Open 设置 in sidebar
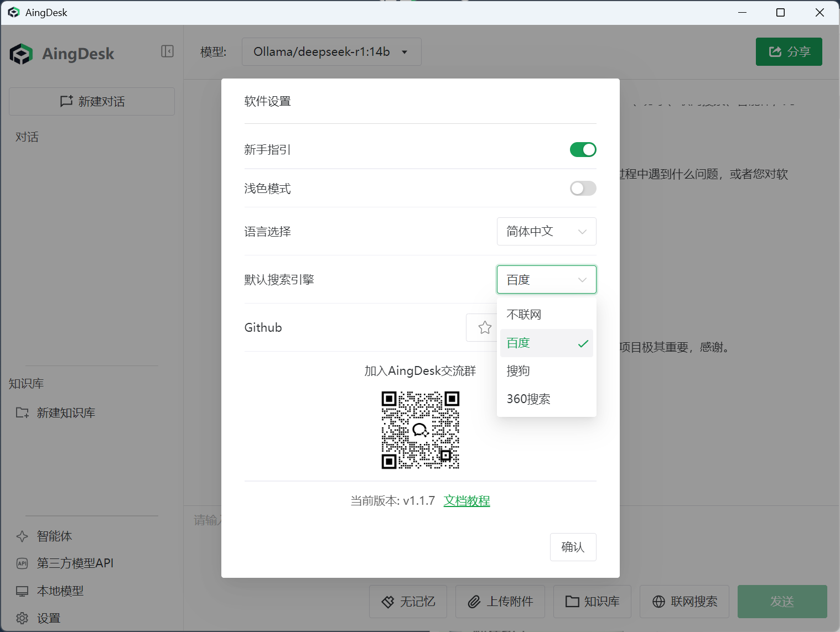The image size is (840, 632). pyautogui.click(x=38, y=618)
